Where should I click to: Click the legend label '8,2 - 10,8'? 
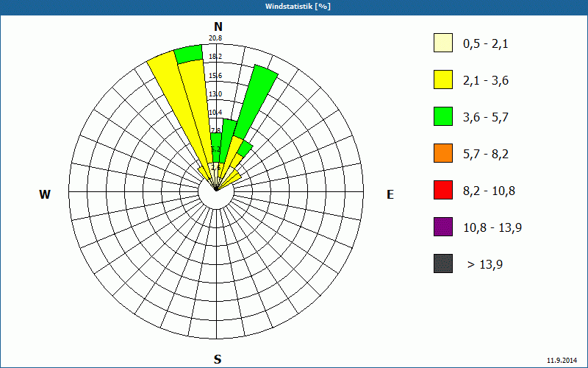point(489,191)
